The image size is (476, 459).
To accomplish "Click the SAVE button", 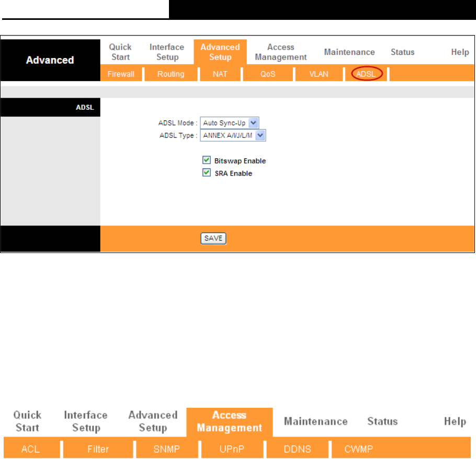I will [213, 238].
